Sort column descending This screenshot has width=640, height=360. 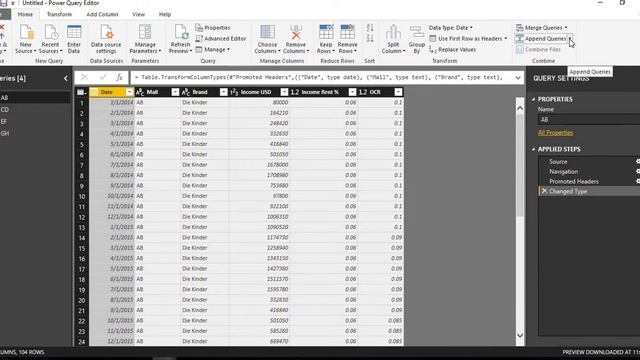(370, 38)
